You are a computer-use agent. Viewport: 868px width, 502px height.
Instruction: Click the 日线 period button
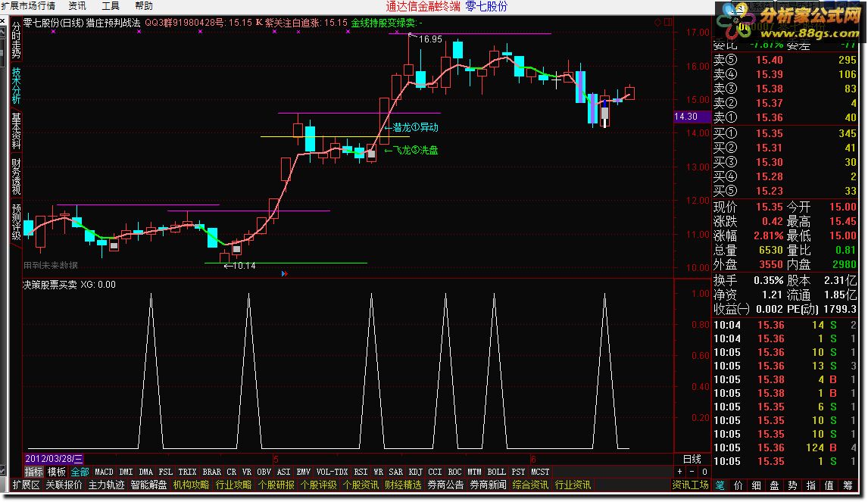pyautogui.click(x=692, y=459)
